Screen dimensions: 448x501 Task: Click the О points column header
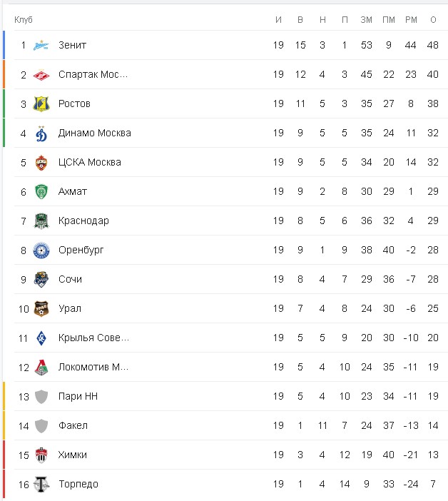click(433, 19)
